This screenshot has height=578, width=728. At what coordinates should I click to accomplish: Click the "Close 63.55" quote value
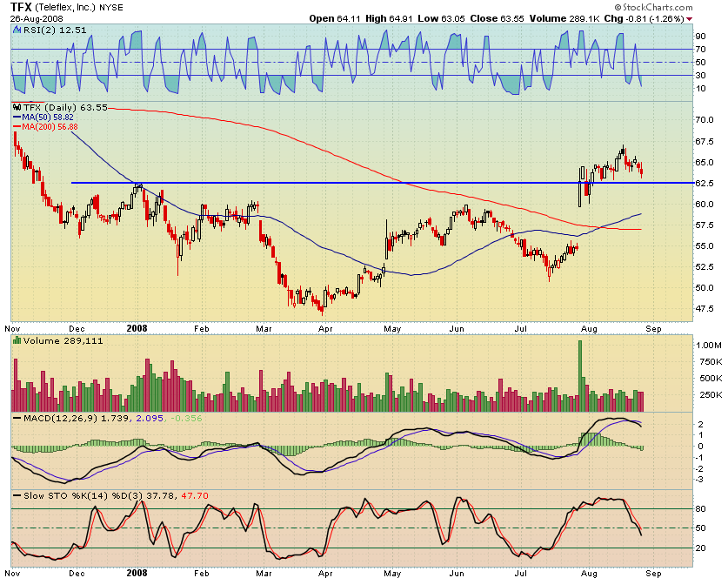click(x=497, y=18)
